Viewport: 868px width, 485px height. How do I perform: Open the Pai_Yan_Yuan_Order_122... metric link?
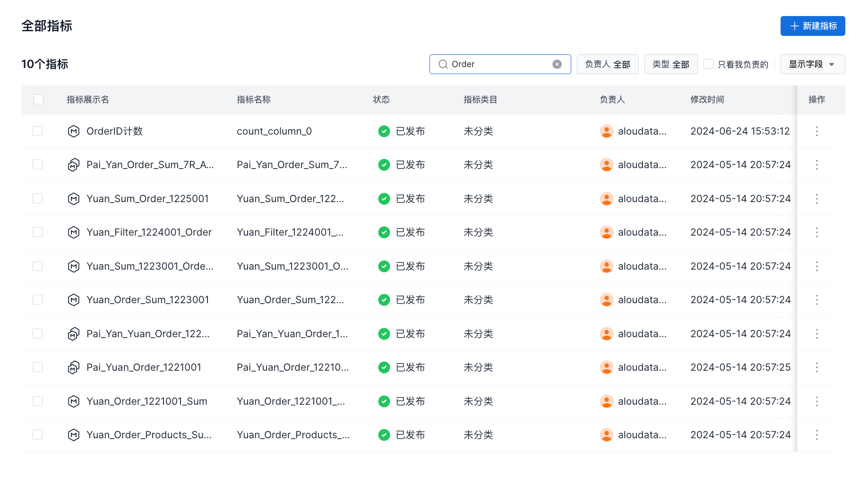[x=147, y=334]
